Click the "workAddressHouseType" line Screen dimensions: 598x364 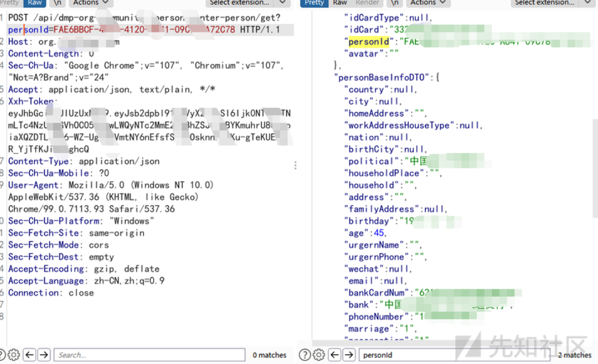(413, 125)
